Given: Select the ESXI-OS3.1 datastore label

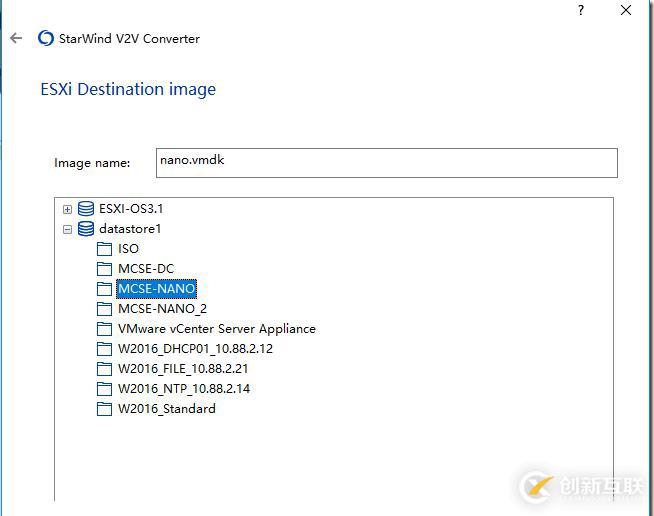Looking at the screenshot, I should coord(131,209).
